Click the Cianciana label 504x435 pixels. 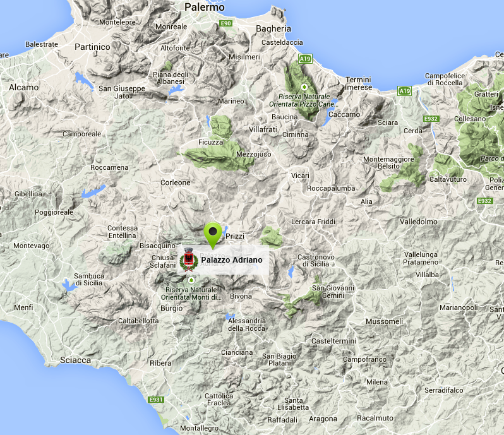pos(237,352)
